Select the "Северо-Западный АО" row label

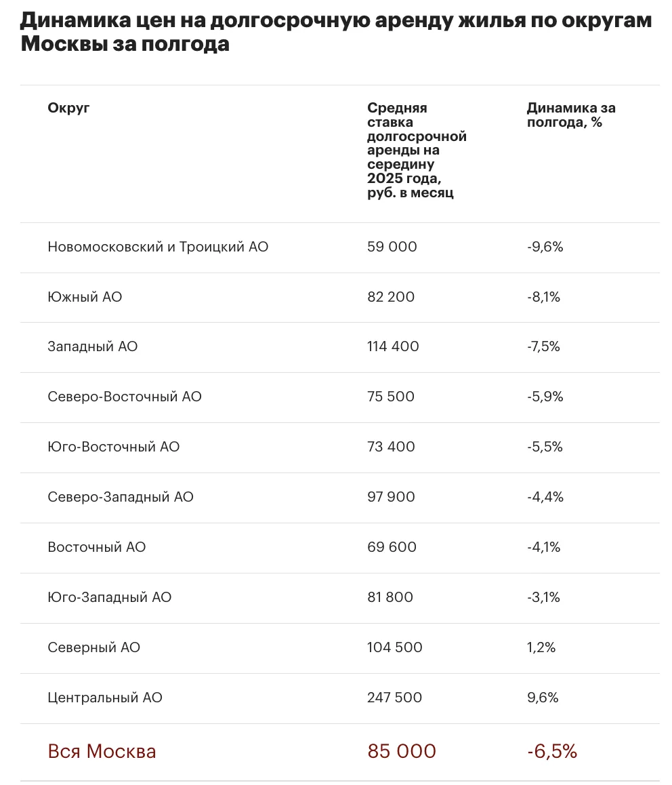pos(121,497)
